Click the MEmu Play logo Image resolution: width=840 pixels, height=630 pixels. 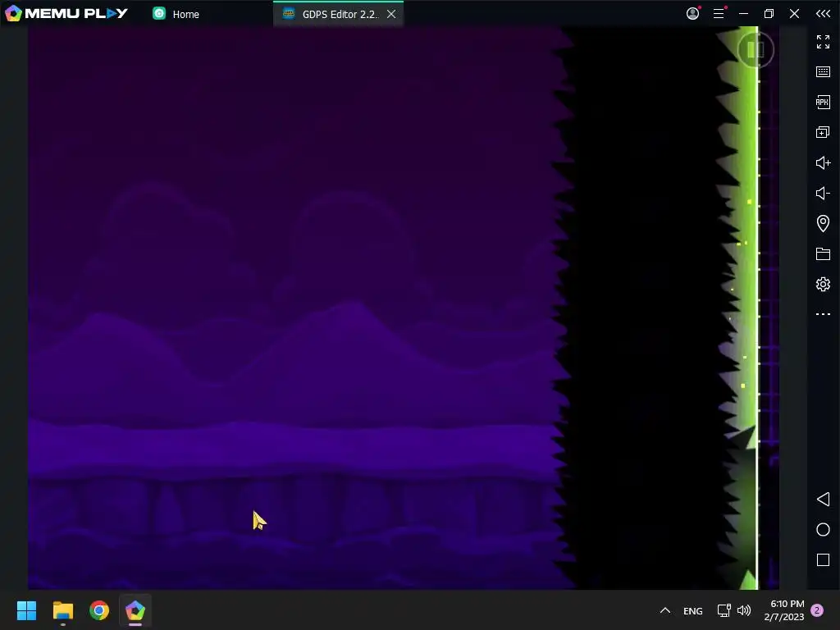[x=66, y=13]
